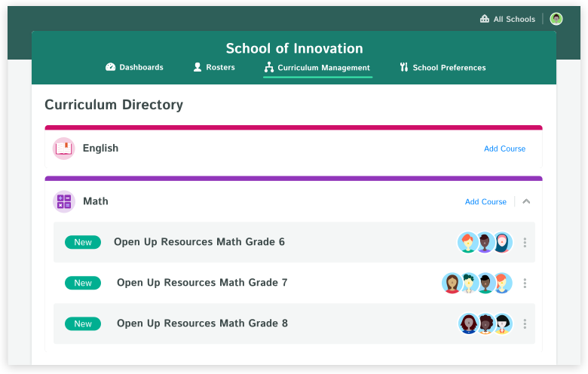Click the hijab-wearing teacher avatar on Grade 6
588x374 pixels.
tap(503, 242)
